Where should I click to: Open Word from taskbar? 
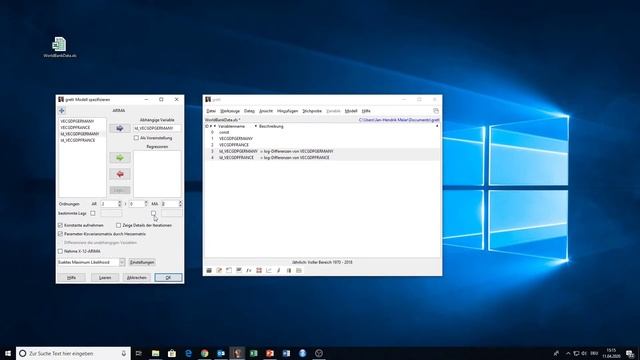pos(286,353)
